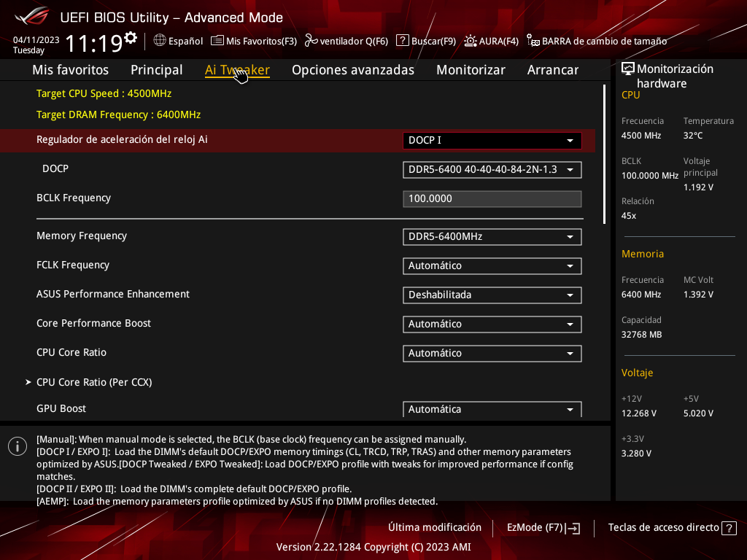The image size is (747, 560).
Task: Click the 04/11/2023 date text
Action: pos(36,40)
